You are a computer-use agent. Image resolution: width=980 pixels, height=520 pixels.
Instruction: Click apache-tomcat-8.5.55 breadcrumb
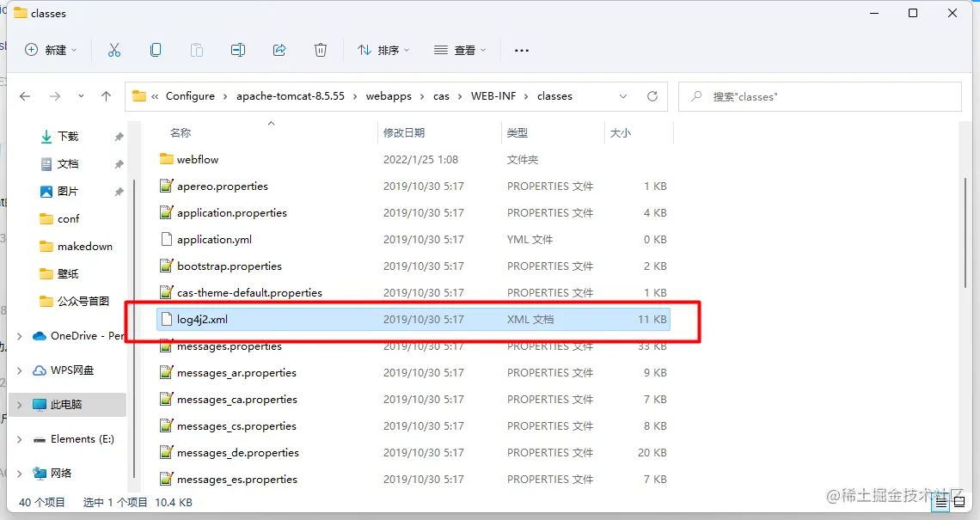coord(291,96)
